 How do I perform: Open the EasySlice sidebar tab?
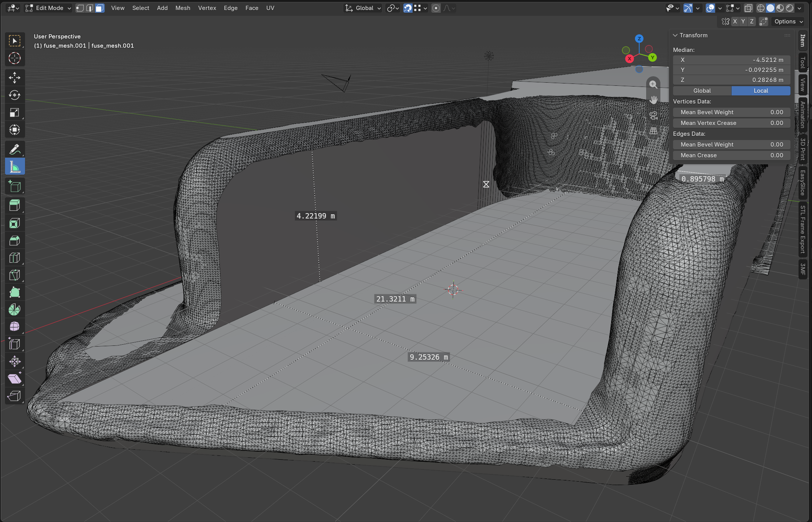point(803,183)
